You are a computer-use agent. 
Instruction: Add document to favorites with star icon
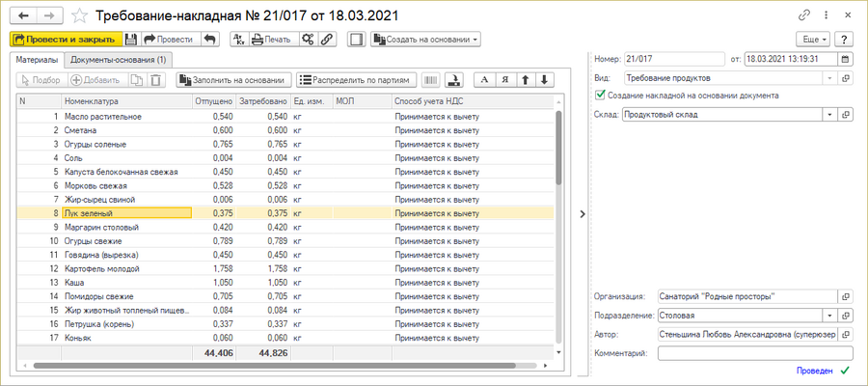[x=80, y=16]
